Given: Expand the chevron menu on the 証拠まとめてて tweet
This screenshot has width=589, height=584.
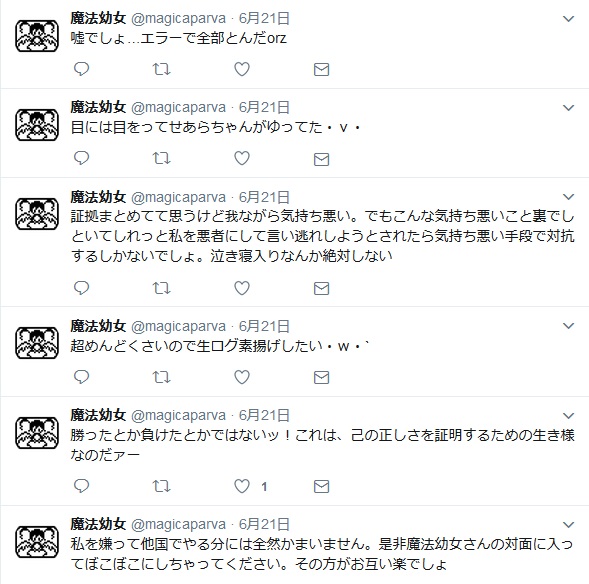Looking at the screenshot, I should coord(569,197).
